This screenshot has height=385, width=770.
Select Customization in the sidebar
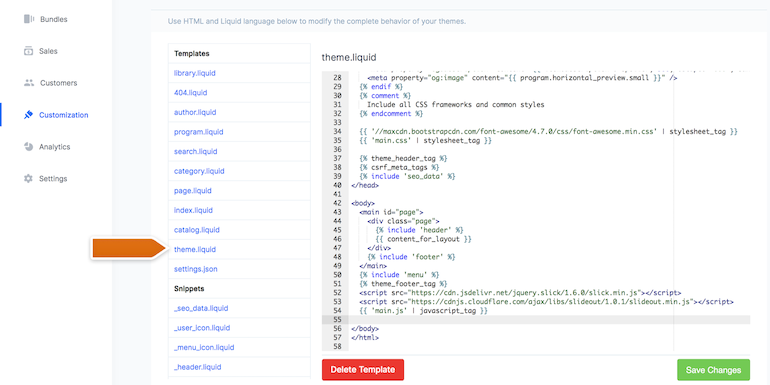tap(64, 115)
